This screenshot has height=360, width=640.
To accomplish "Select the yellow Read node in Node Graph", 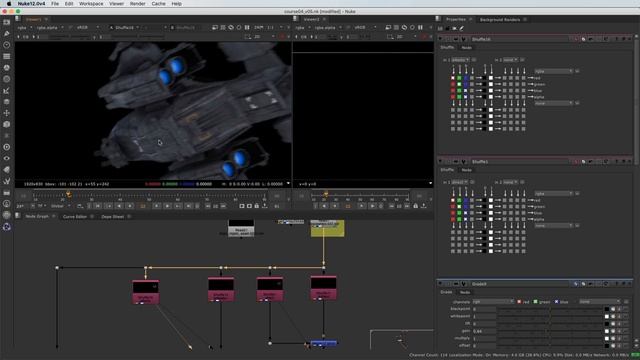I will (x=327, y=228).
